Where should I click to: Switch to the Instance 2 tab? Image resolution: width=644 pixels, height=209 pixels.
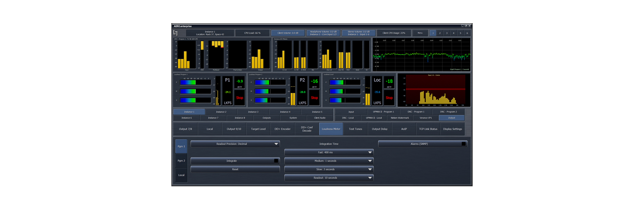point(221,112)
